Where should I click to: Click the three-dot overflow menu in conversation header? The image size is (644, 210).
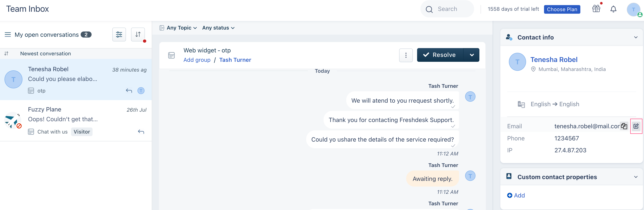[406, 55]
